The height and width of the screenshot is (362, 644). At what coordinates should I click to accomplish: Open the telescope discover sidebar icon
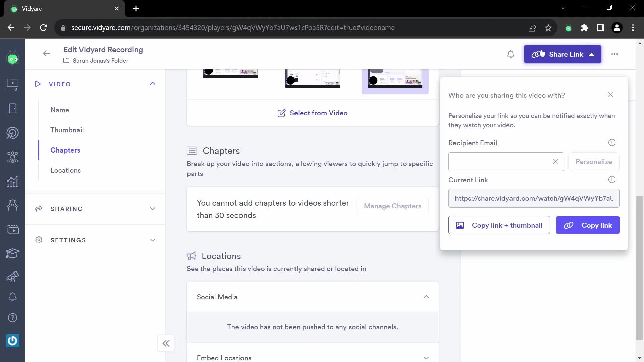13,277
